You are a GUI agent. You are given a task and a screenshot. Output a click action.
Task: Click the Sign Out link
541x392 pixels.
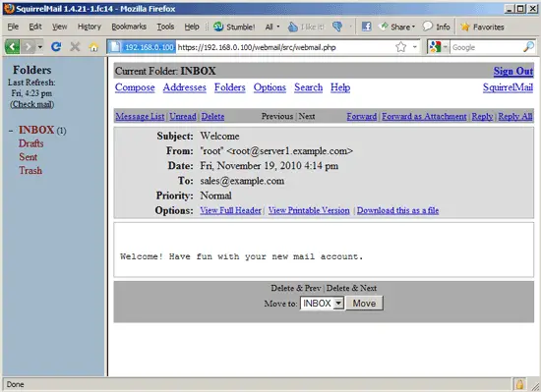(513, 71)
